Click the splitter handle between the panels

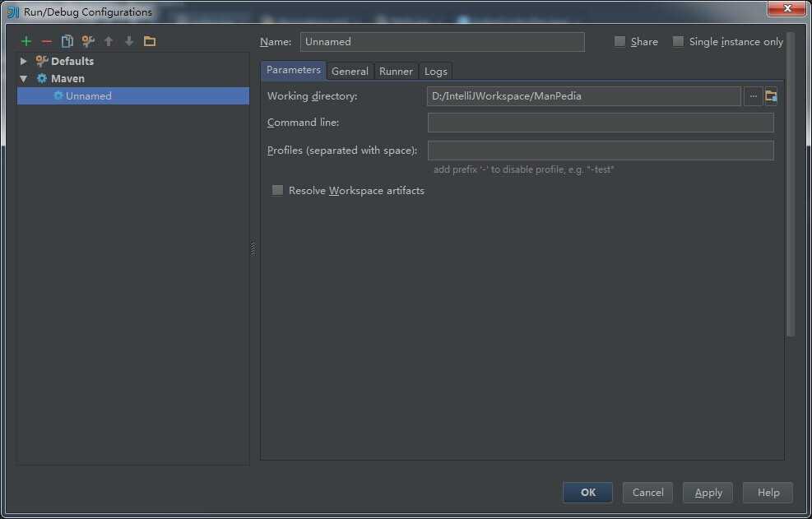coord(253,249)
